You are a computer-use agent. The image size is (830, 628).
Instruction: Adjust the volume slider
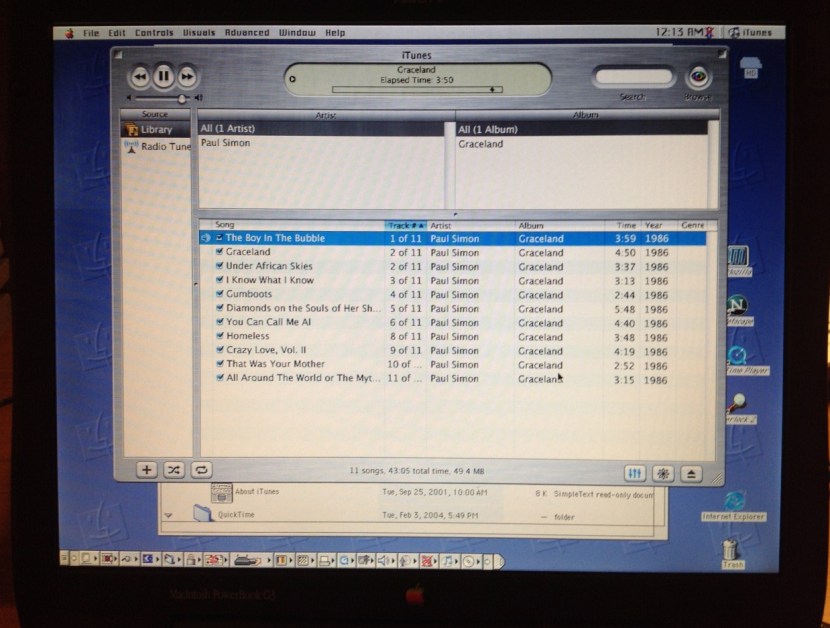(x=180, y=99)
